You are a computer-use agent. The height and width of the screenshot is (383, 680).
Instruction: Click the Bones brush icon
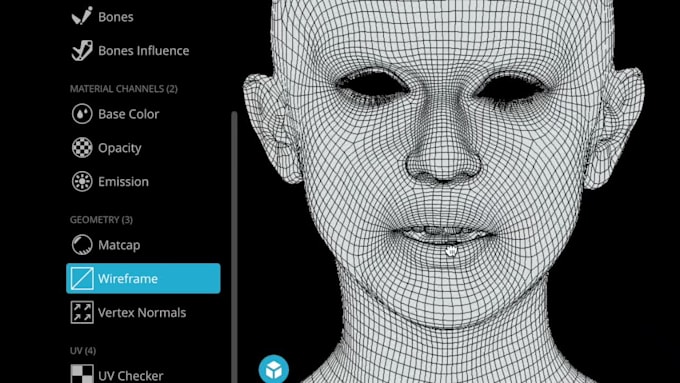pyautogui.click(x=82, y=16)
